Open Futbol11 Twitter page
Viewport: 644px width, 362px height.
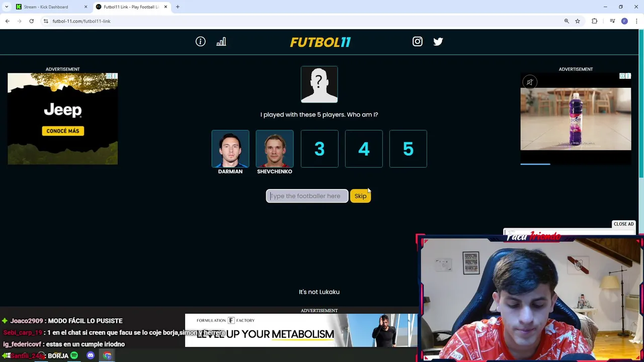click(x=438, y=42)
